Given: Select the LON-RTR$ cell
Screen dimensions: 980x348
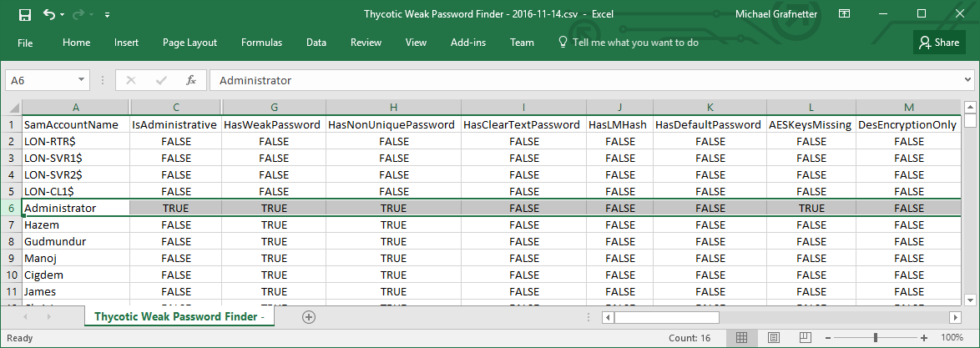Looking at the screenshot, I should coord(76,142).
